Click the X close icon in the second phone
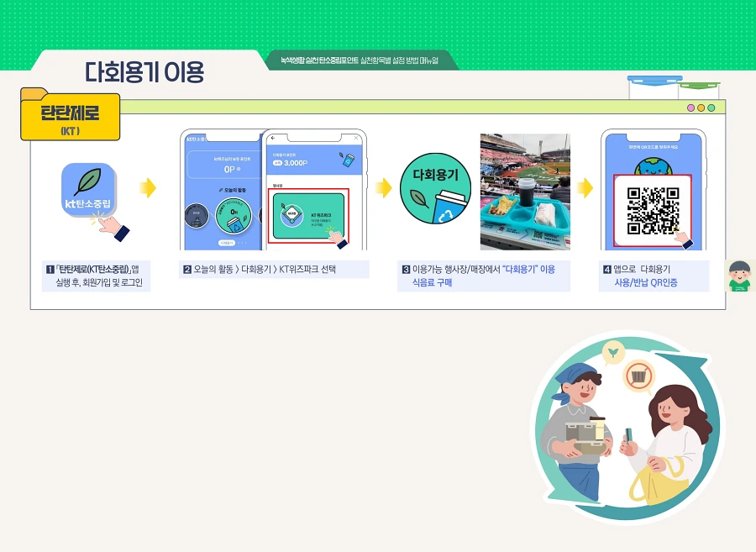Screen dimensions: 756x552 pos(356,139)
